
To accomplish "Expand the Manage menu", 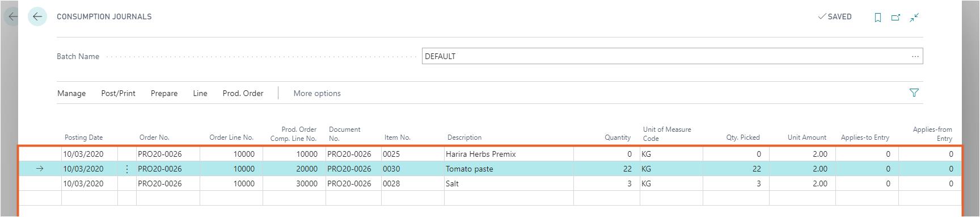I will (x=71, y=93).
